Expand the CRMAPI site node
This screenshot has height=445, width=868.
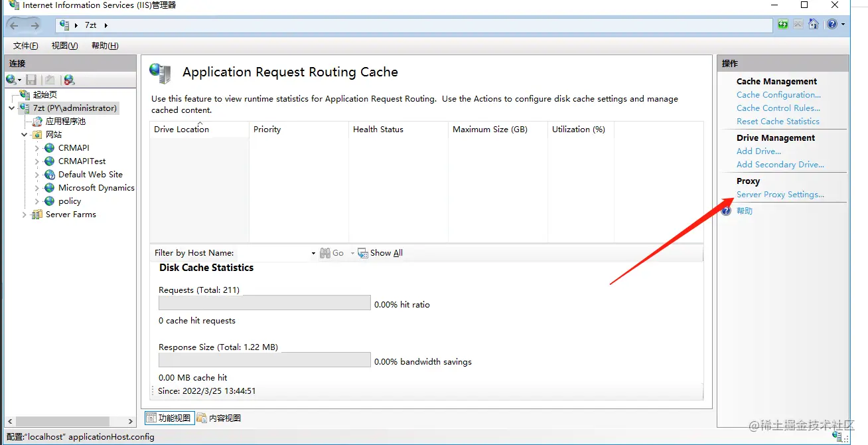(37, 148)
